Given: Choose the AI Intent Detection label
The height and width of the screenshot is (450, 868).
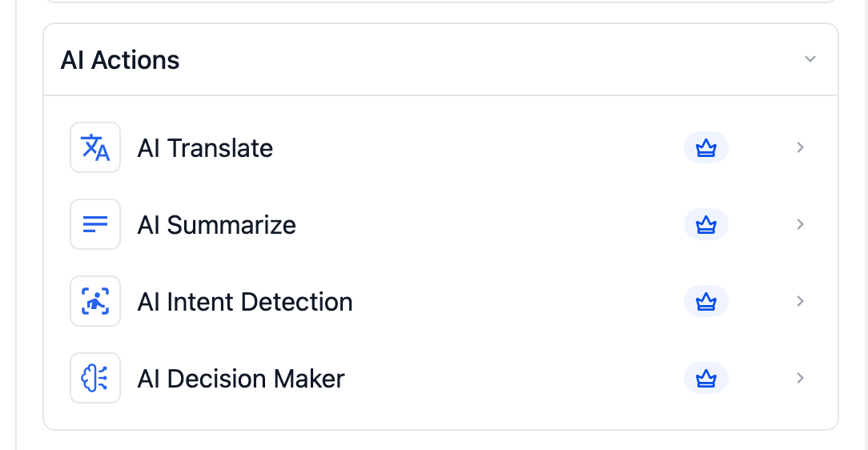Looking at the screenshot, I should (245, 302).
